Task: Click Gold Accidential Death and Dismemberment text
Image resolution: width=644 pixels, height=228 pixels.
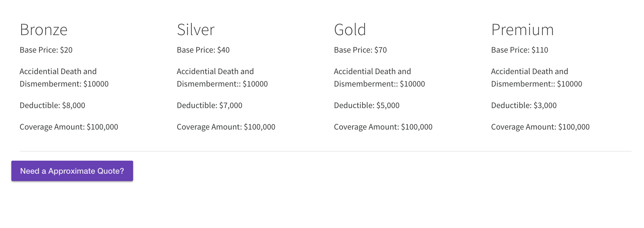Action: (x=379, y=78)
